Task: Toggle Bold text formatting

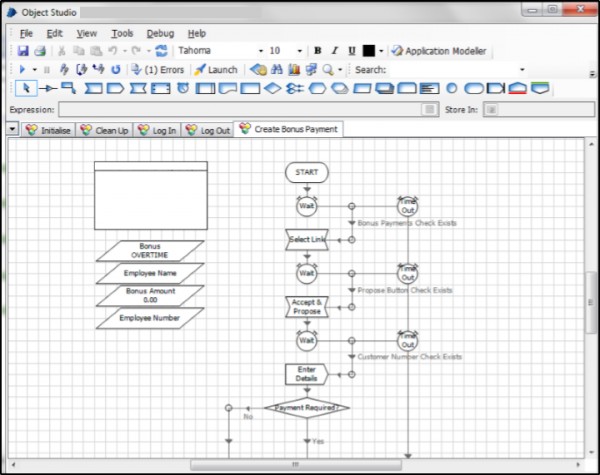Action: pyautogui.click(x=318, y=51)
